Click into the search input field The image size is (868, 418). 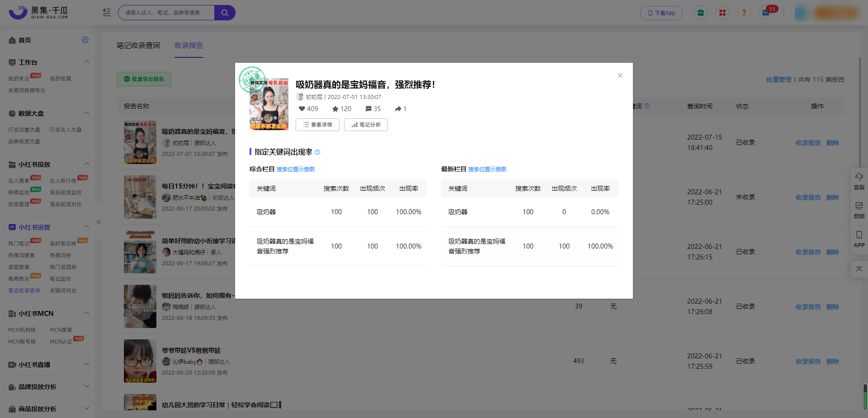click(x=166, y=13)
